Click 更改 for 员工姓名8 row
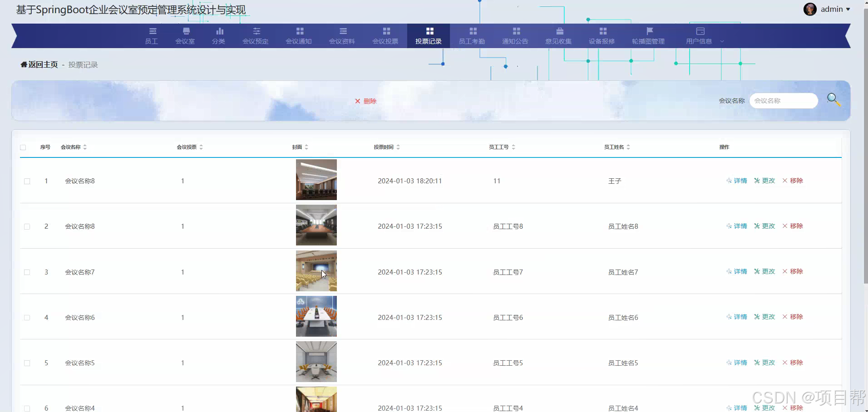Image resolution: width=868 pixels, height=412 pixels. pos(764,226)
